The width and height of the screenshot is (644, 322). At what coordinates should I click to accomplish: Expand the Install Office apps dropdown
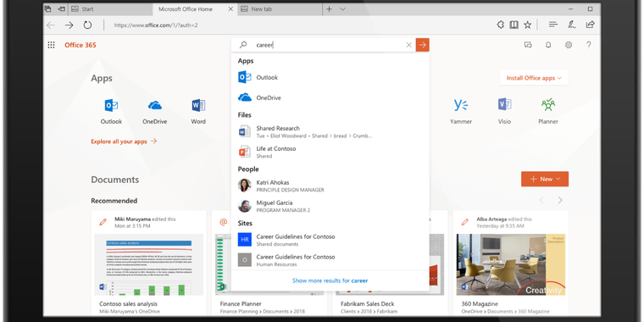coord(534,78)
